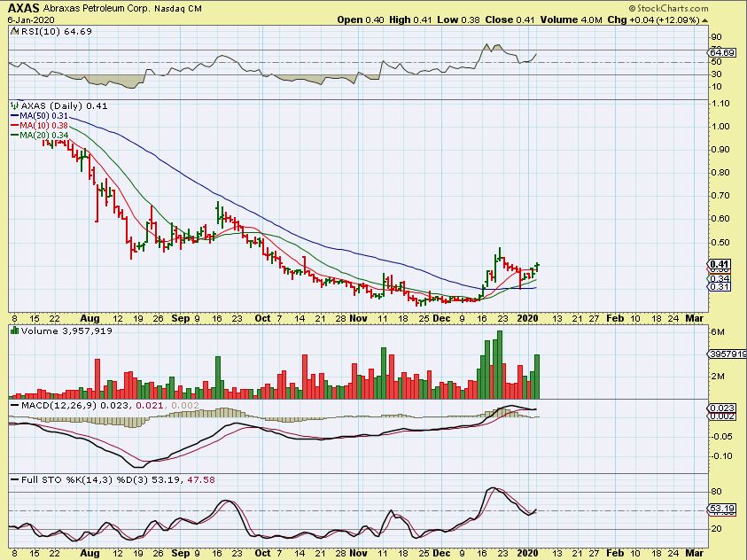Click the Open 0.40 header value
747x560 pixels.
(x=361, y=20)
